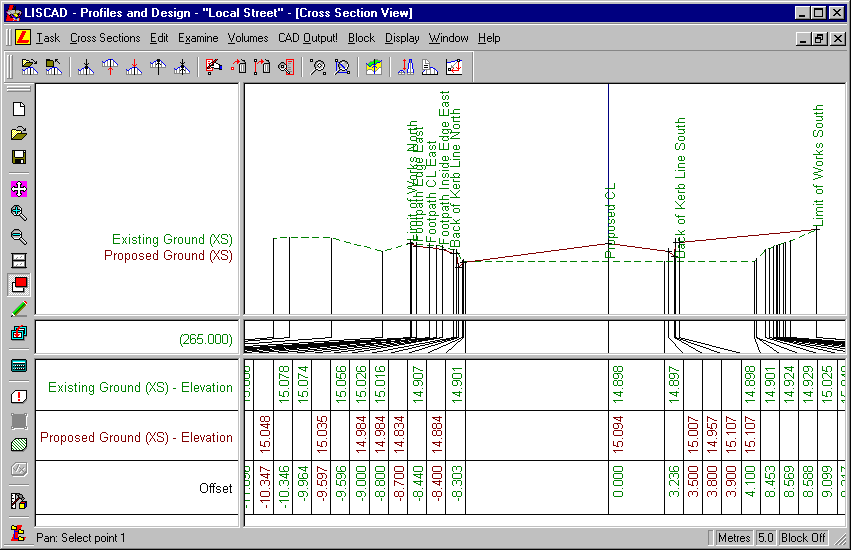Click the Metres status bar field
The image size is (851, 550).
[x=734, y=538]
